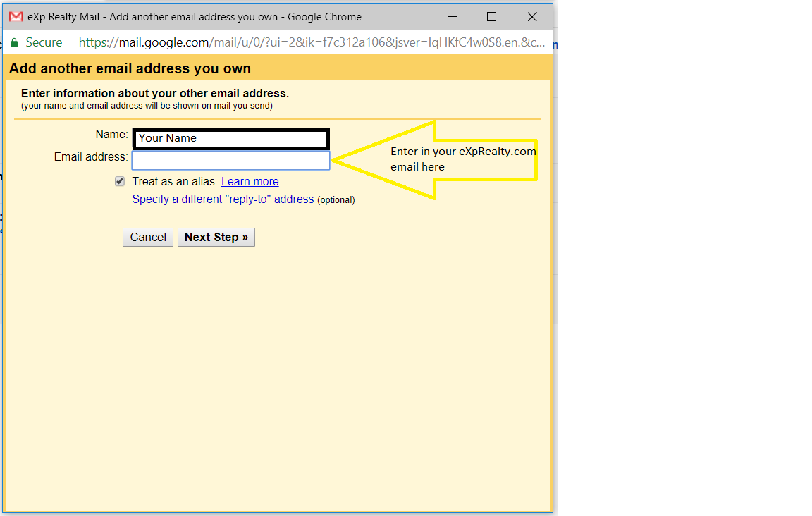Open the Learn more link

[x=250, y=181]
